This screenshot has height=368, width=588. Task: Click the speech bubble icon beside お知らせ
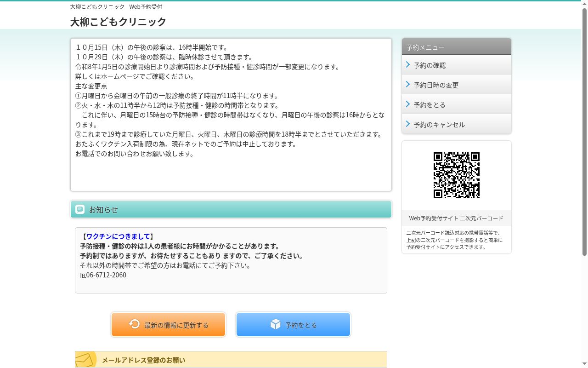point(80,209)
